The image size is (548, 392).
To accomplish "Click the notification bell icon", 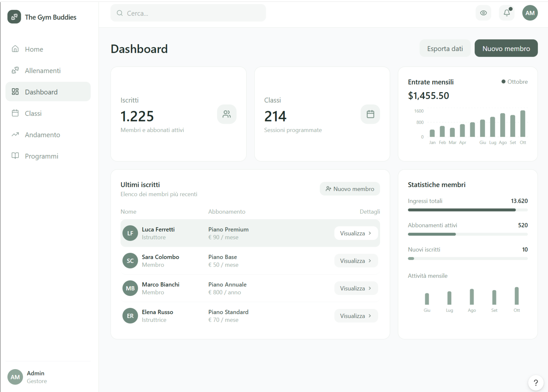I will pos(507,13).
